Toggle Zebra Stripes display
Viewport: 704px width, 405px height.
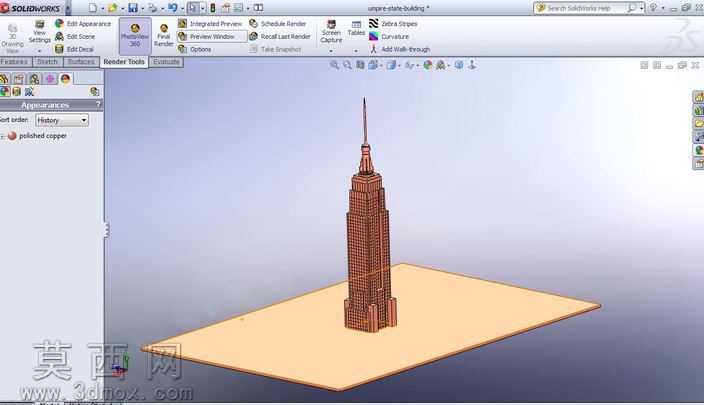pyautogui.click(x=393, y=23)
